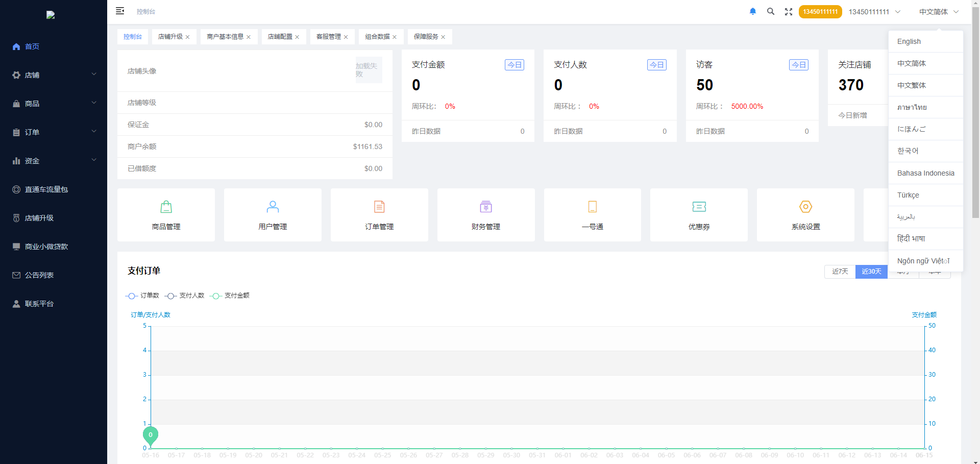Open 优惠券 coupon shortcut

coord(699,215)
